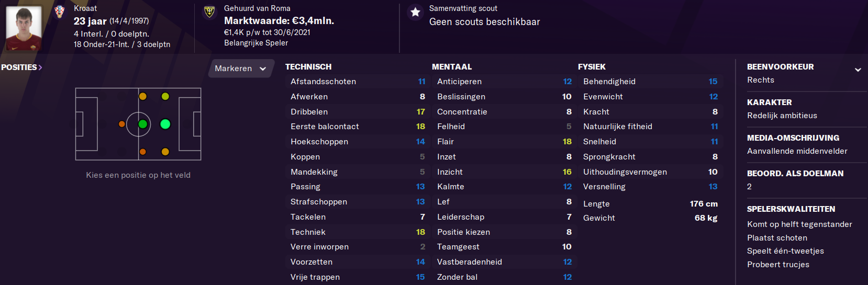The height and width of the screenshot is (285, 868).
Task: Click the player portrait photo
Action: pos(24,28)
